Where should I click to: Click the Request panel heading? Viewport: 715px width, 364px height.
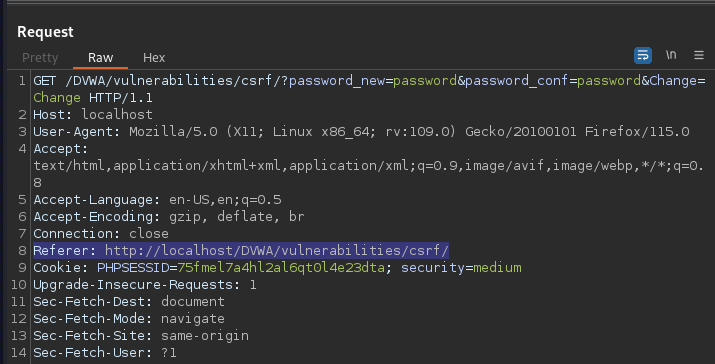(45, 32)
